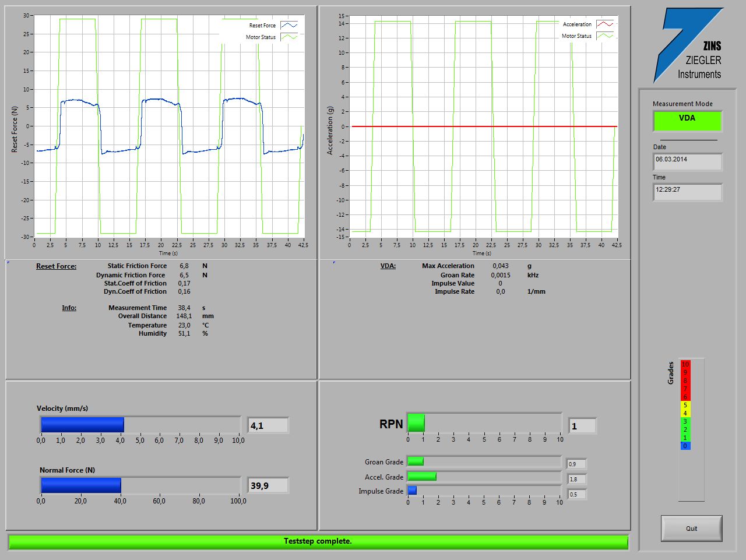The height and width of the screenshot is (560, 746).
Task: Click the Teststep complete status bar
Action: coord(318,541)
